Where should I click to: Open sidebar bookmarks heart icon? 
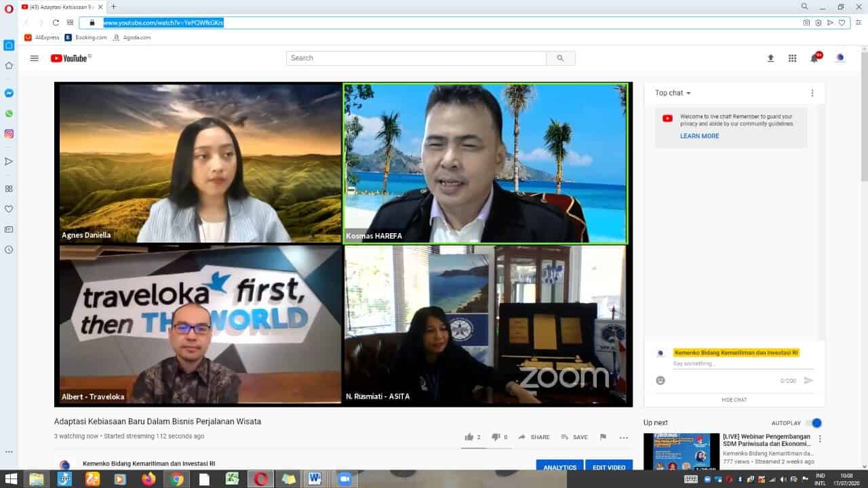[x=9, y=209]
